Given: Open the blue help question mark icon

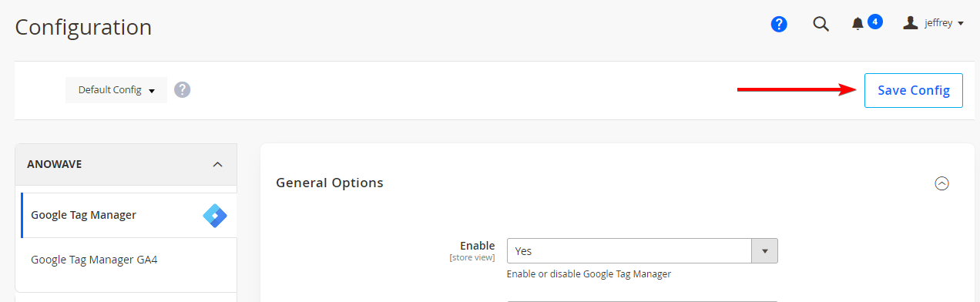Looking at the screenshot, I should click(x=779, y=25).
